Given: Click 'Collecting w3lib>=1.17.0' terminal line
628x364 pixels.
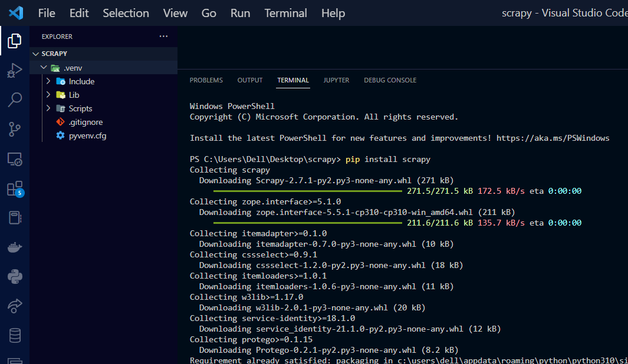Looking at the screenshot, I should coord(246,297).
